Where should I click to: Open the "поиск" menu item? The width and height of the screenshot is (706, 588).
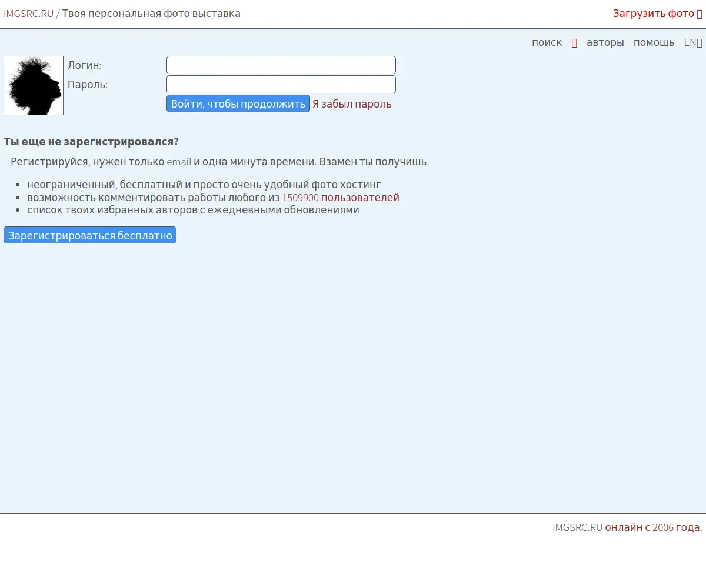click(547, 42)
